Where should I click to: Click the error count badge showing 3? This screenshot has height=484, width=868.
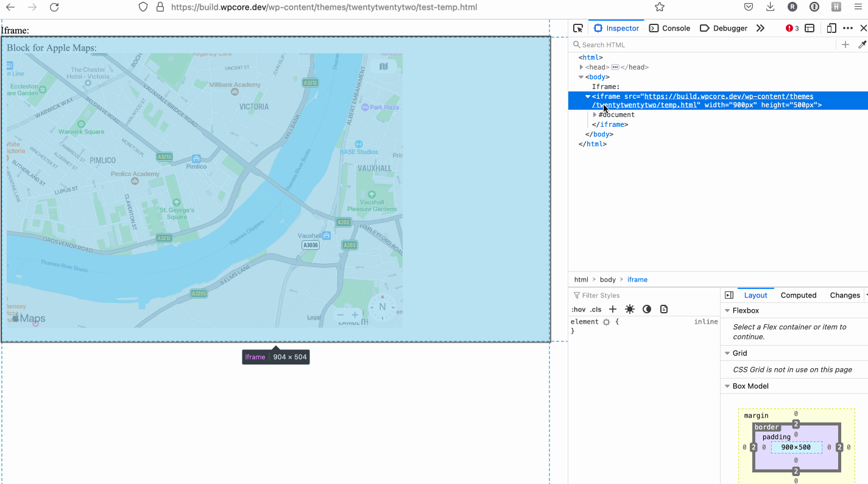791,27
